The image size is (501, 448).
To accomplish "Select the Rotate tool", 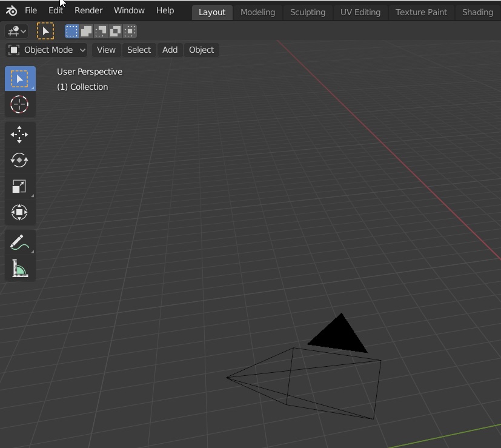I will pyautogui.click(x=20, y=160).
